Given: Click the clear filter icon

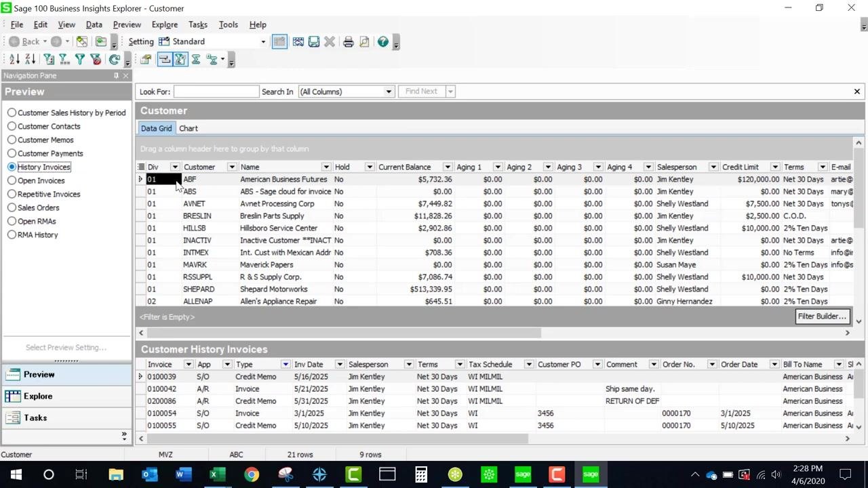Looking at the screenshot, I should point(96,60).
